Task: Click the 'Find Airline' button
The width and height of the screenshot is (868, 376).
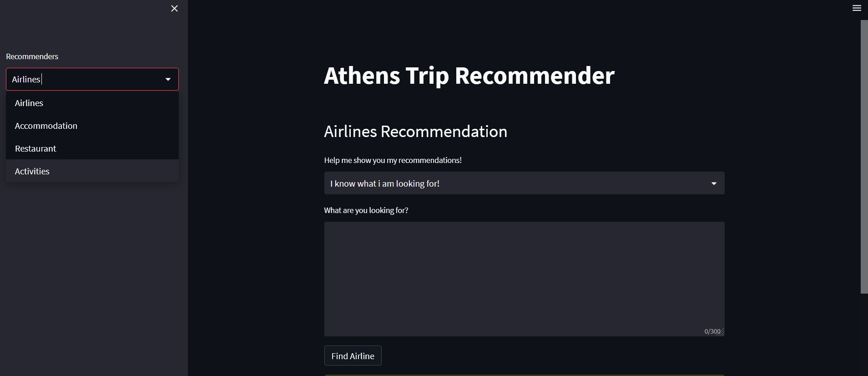Action: (353, 356)
